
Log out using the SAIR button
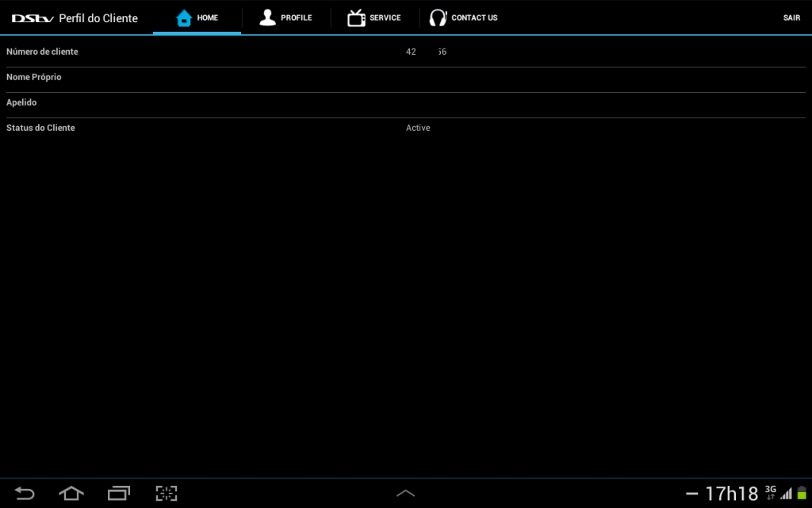point(791,17)
